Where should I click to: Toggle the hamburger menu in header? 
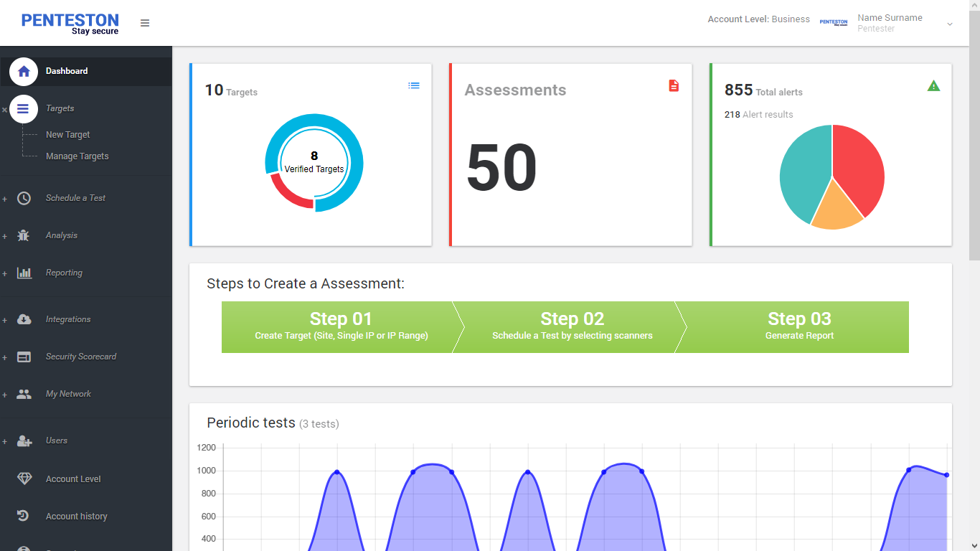(x=145, y=23)
